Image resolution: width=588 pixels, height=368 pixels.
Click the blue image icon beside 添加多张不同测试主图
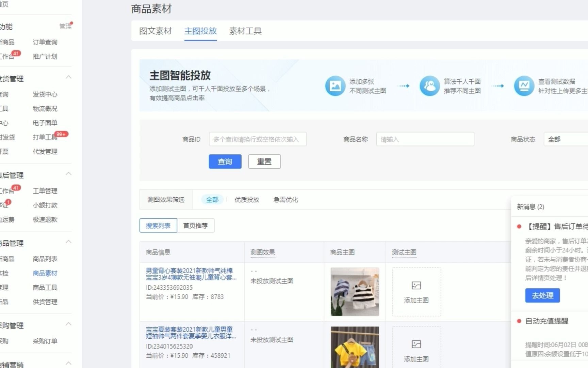pyautogui.click(x=335, y=86)
